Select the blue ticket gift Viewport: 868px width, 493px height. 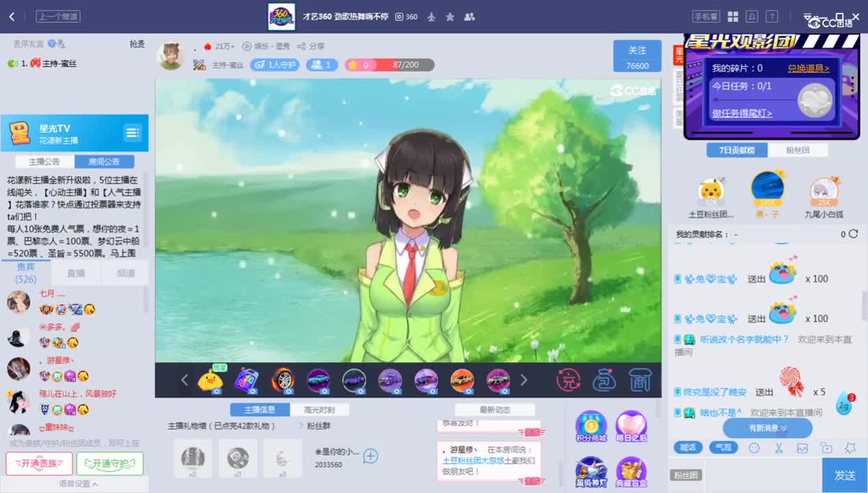[x=246, y=380]
